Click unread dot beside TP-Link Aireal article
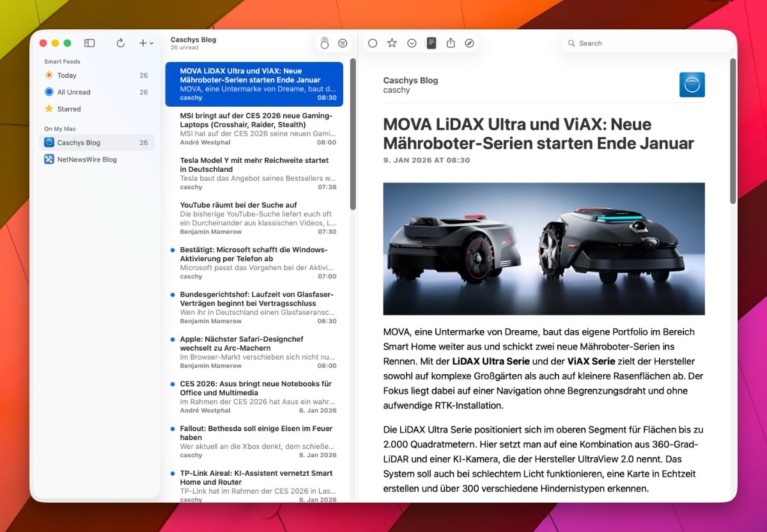 point(173,474)
